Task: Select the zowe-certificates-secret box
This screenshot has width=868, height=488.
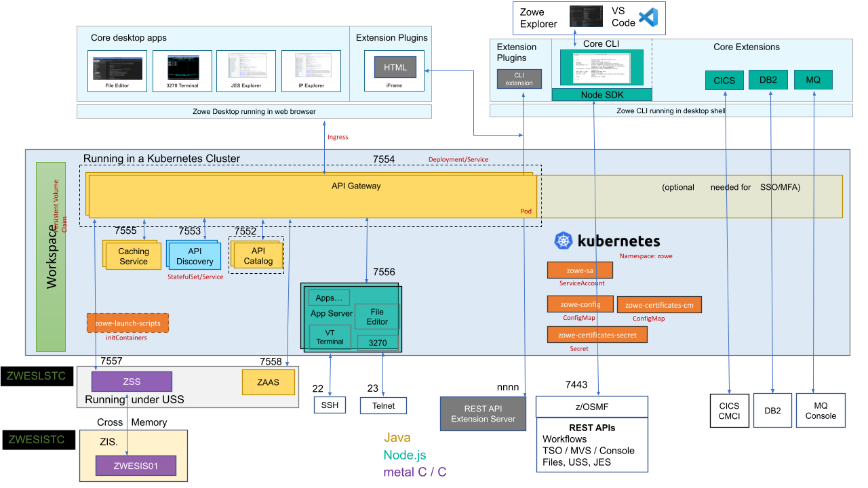Action: (x=597, y=334)
